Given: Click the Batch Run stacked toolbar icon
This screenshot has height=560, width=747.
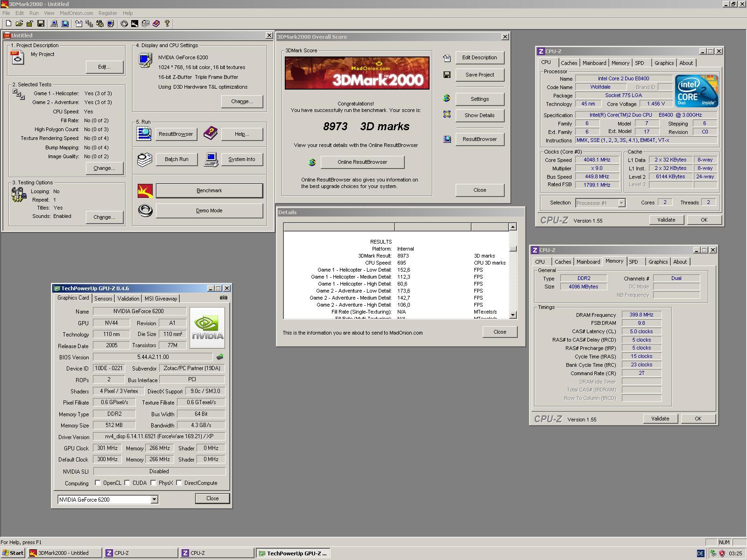Looking at the screenshot, I should pos(145,23).
